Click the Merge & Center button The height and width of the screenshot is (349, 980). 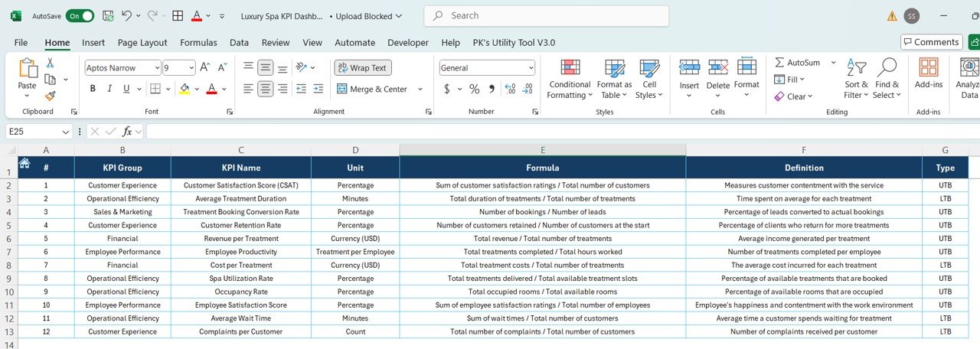click(x=371, y=89)
